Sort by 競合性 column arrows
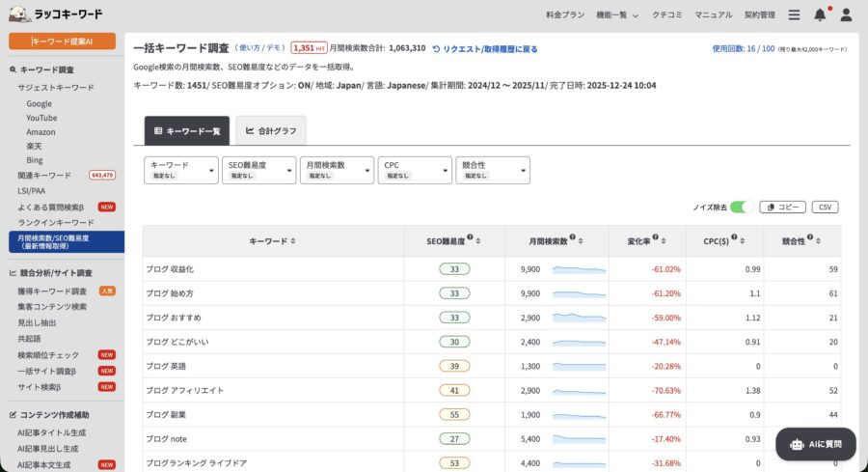This screenshot has width=868, height=472. 818,241
